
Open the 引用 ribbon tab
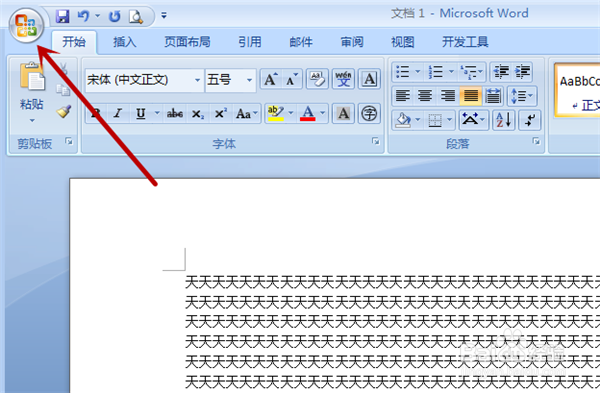click(x=249, y=41)
